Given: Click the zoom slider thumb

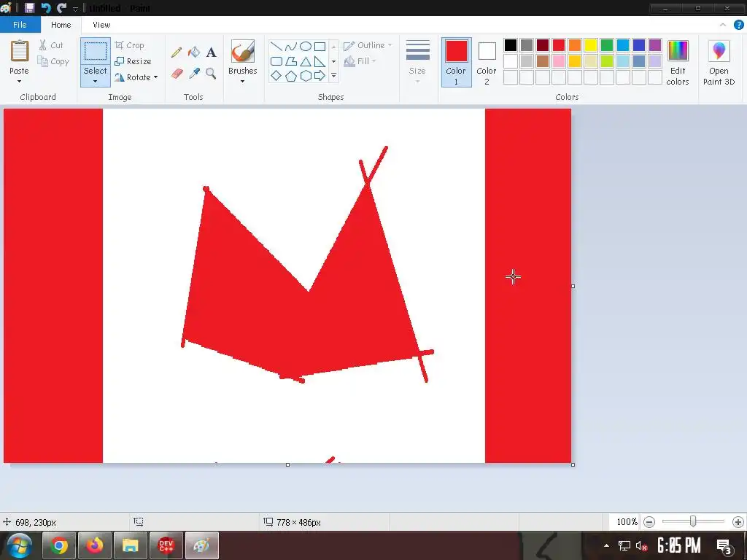Looking at the screenshot, I should (693, 522).
